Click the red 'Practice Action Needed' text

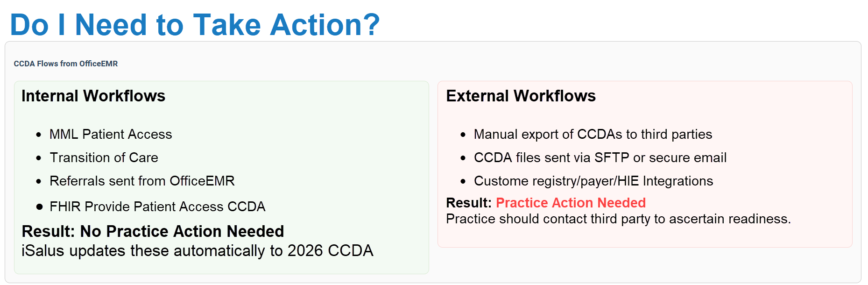[x=571, y=203]
